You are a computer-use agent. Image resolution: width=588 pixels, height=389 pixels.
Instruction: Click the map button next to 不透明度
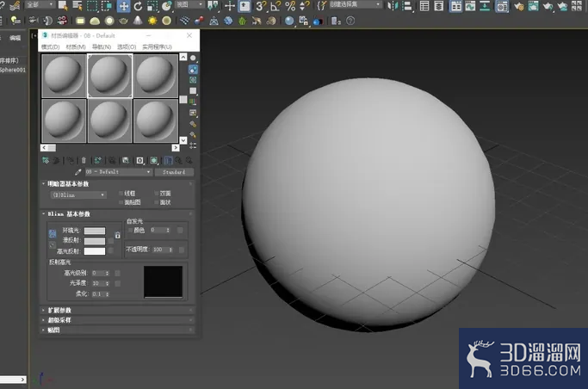182,250
